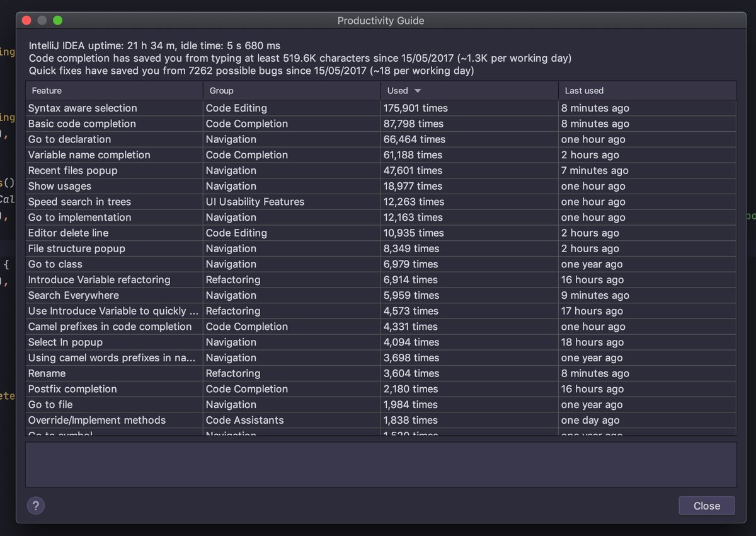Select File structure popup feature
Viewport: 756px width, 536px height.
click(x=381, y=248)
